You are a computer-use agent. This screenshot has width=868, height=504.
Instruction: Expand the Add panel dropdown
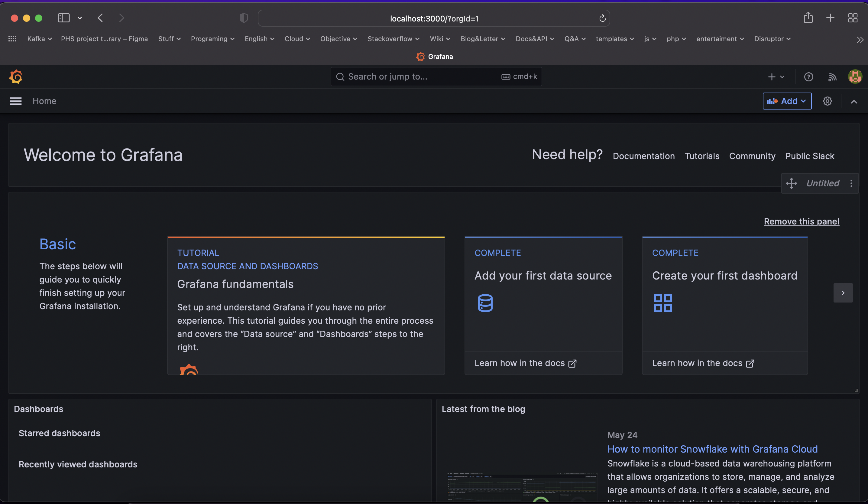click(x=787, y=101)
